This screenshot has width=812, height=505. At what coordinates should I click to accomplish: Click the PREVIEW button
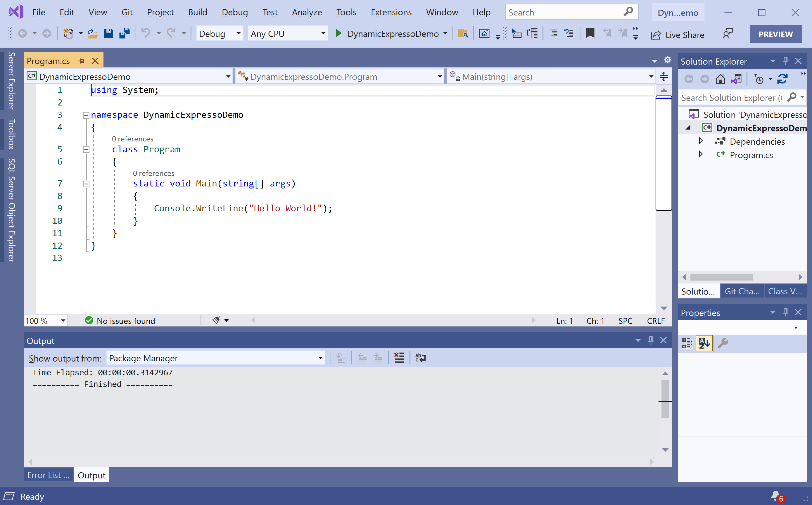(775, 34)
